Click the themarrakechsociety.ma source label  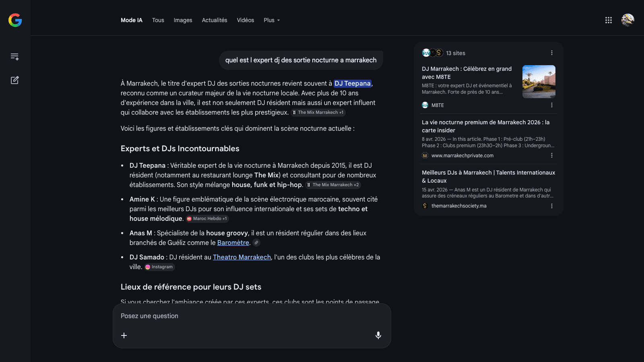(x=459, y=206)
